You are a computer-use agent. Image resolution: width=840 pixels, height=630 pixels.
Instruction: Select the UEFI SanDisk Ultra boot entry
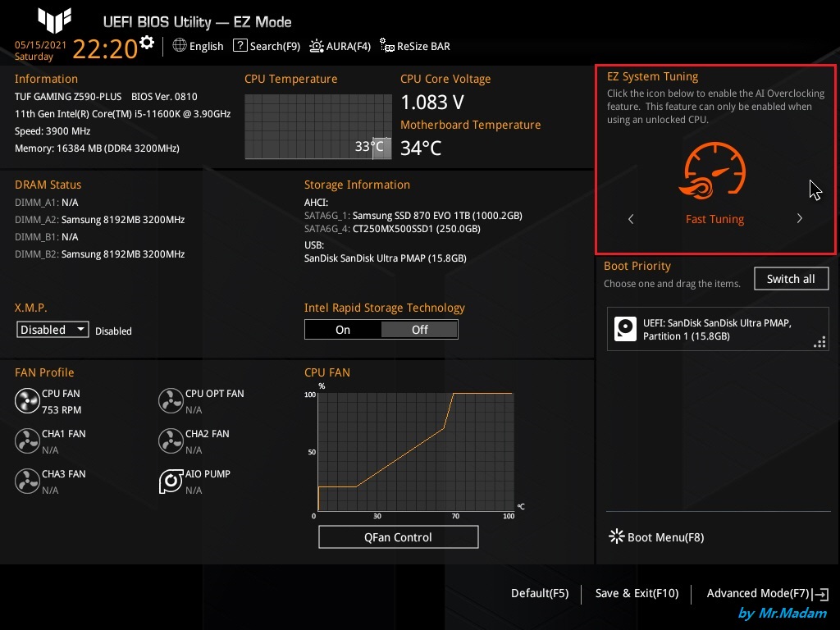coord(717,330)
